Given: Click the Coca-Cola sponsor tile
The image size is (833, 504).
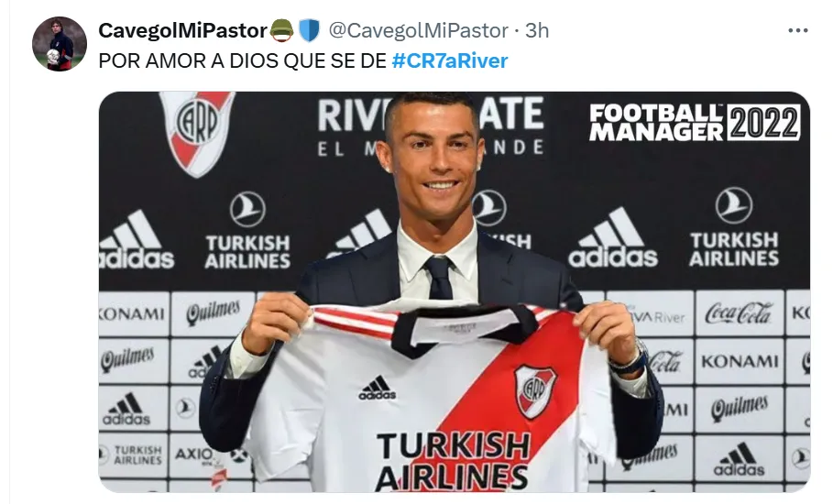Looking at the screenshot, I should pyautogui.click(x=739, y=313).
